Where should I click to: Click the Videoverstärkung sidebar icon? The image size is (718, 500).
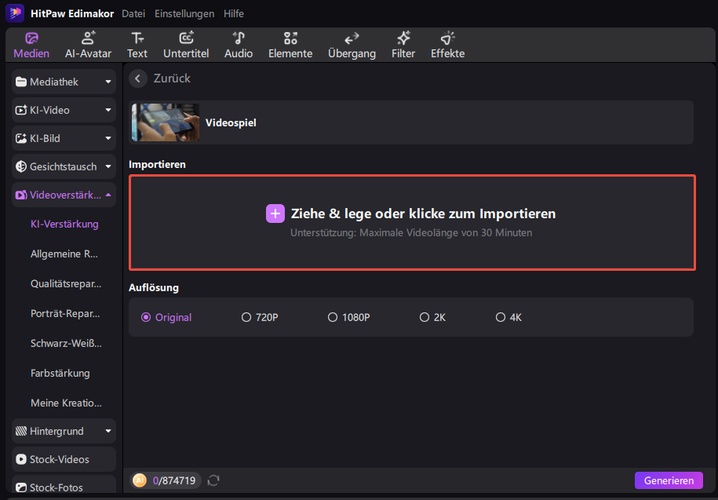(21, 195)
